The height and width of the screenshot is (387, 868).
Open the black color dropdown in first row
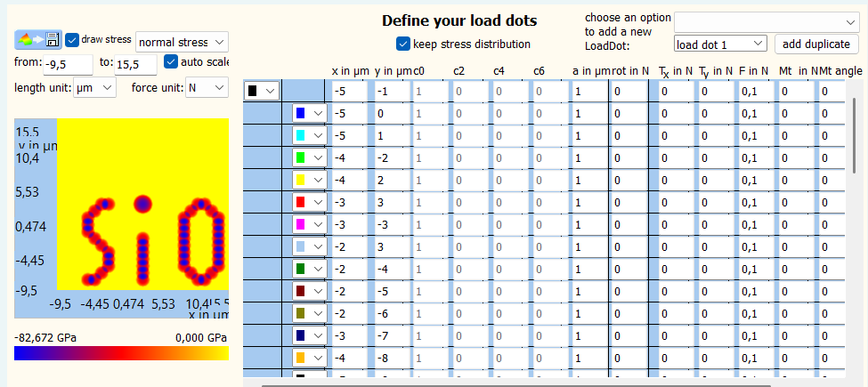click(x=262, y=91)
